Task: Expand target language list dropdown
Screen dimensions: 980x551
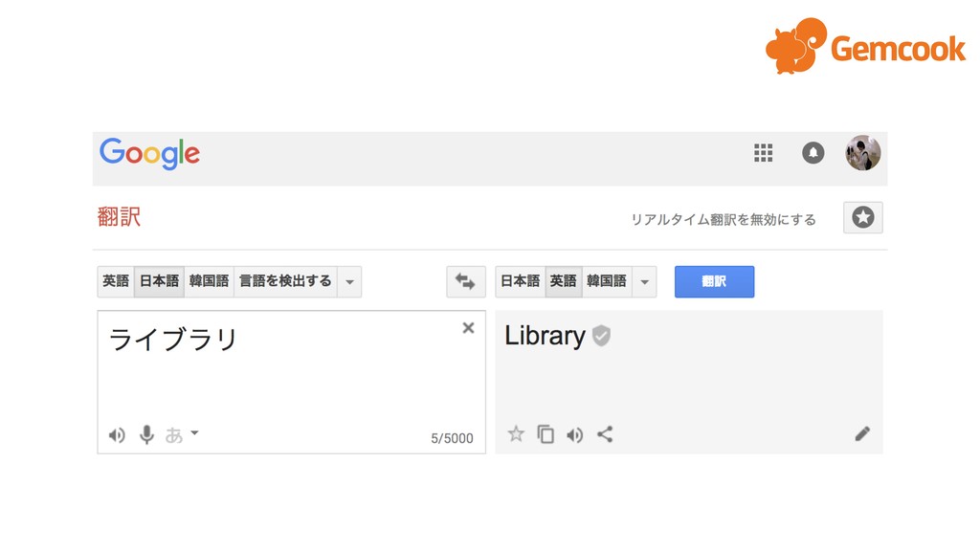Action: [x=644, y=282]
